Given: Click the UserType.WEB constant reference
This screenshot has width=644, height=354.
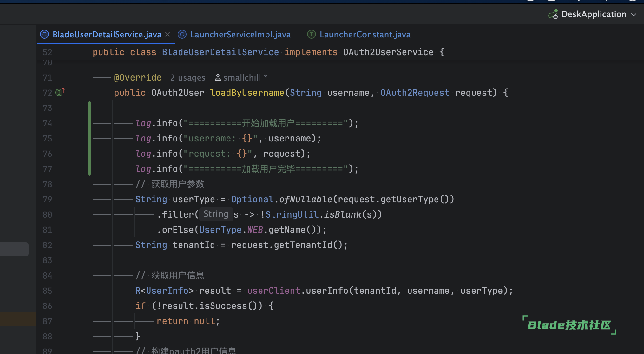Looking at the screenshot, I should 231,230.
